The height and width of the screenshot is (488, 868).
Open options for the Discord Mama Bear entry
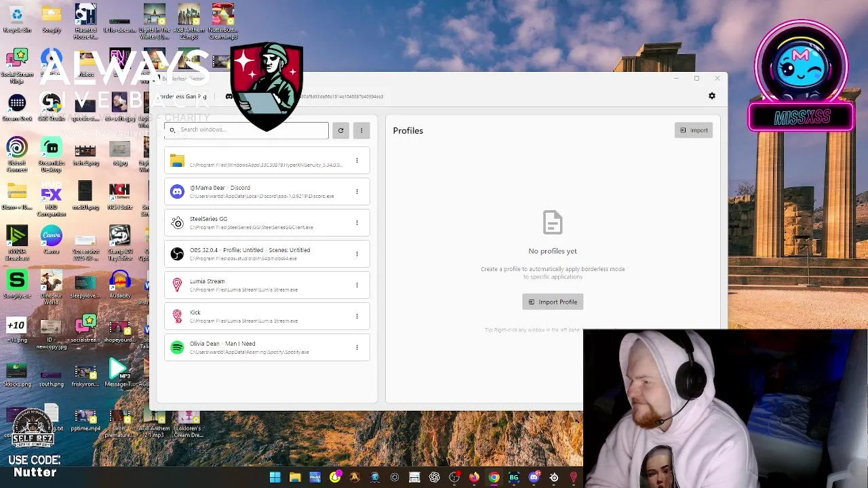pyautogui.click(x=357, y=192)
